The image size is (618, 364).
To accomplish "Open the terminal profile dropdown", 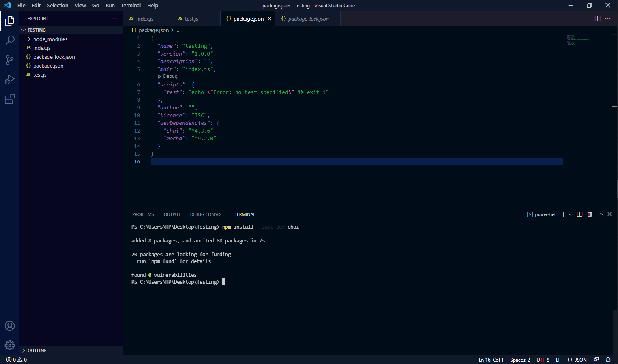I will (x=570, y=214).
